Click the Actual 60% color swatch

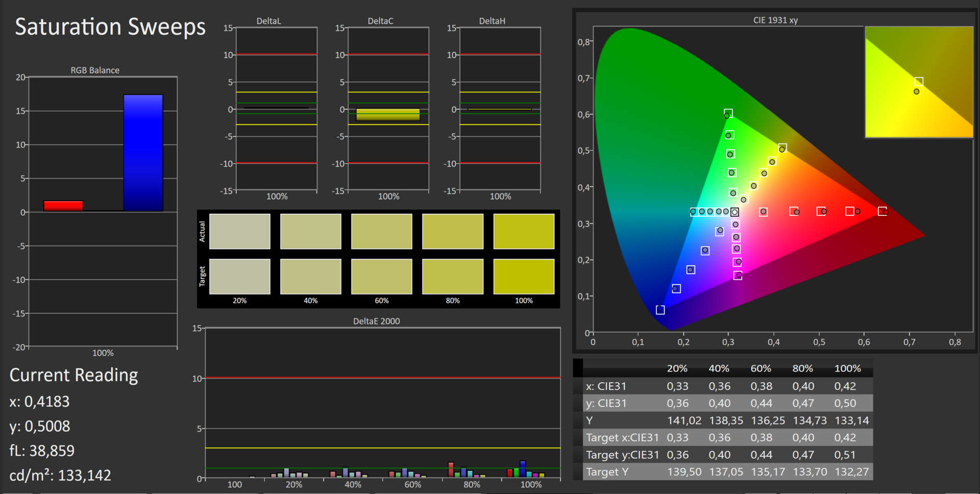pyautogui.click(x=381, y=231)
